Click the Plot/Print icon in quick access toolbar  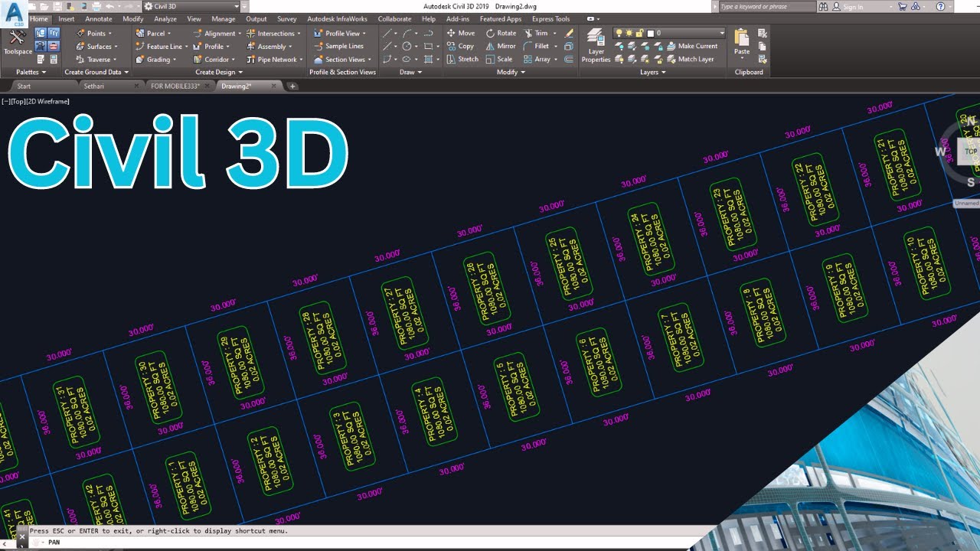click(x=97, y=6)
